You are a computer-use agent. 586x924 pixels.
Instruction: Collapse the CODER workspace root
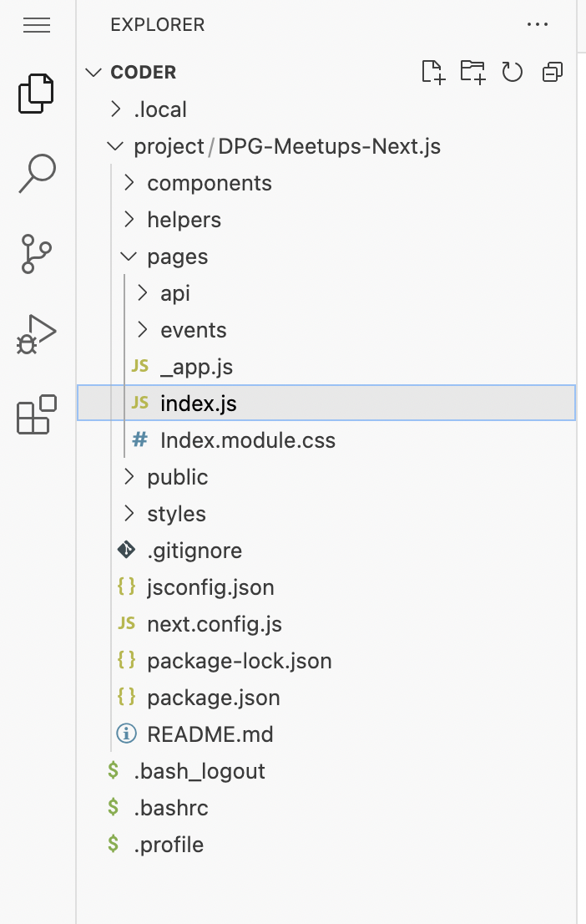pyautogui.click(x=142, y=72)
